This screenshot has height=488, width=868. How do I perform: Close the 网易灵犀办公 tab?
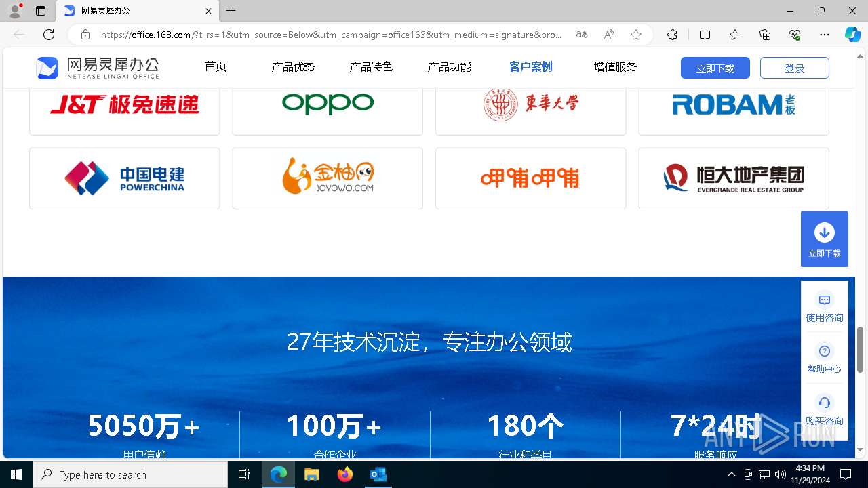209,11
